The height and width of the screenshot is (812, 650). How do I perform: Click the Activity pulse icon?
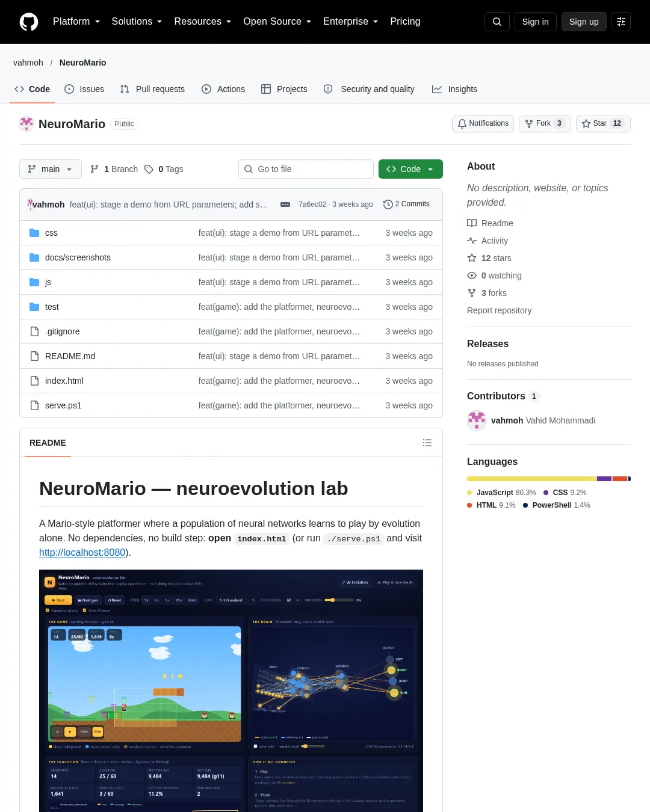click(472, 241)
